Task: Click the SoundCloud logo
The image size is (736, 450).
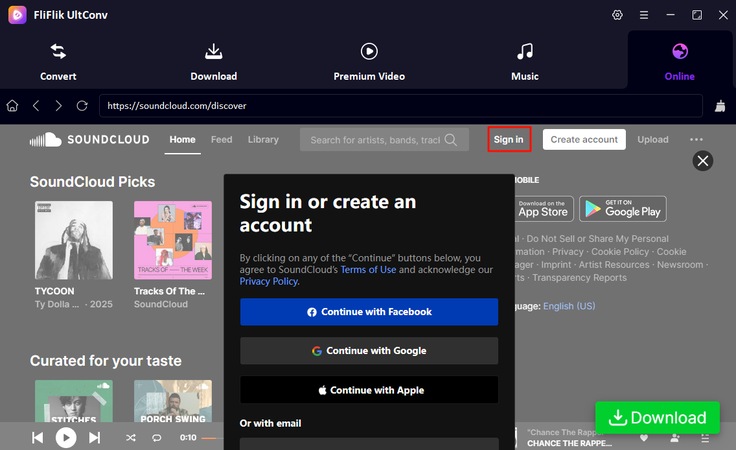Action: coord(89,139)
